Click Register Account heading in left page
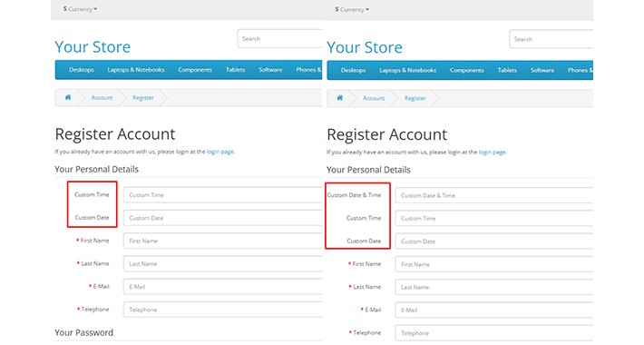This screenshot has height=345, width=644. pyautogui.click(x=115, y=134)
